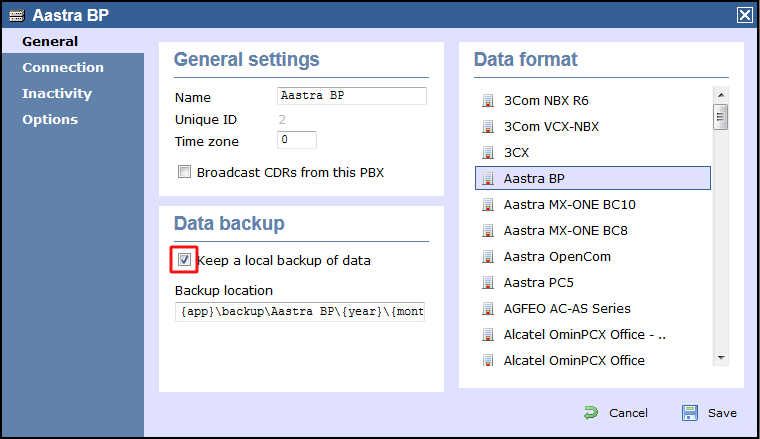760x439 pixels.
Task: Focus the Time zone input field
Action: coord(297,140)
